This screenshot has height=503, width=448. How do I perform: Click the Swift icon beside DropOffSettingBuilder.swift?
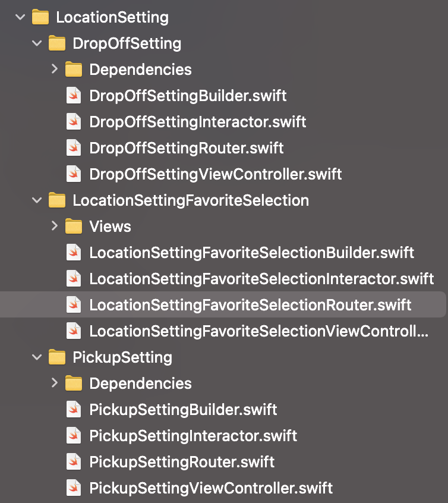(x=74, y=96)
